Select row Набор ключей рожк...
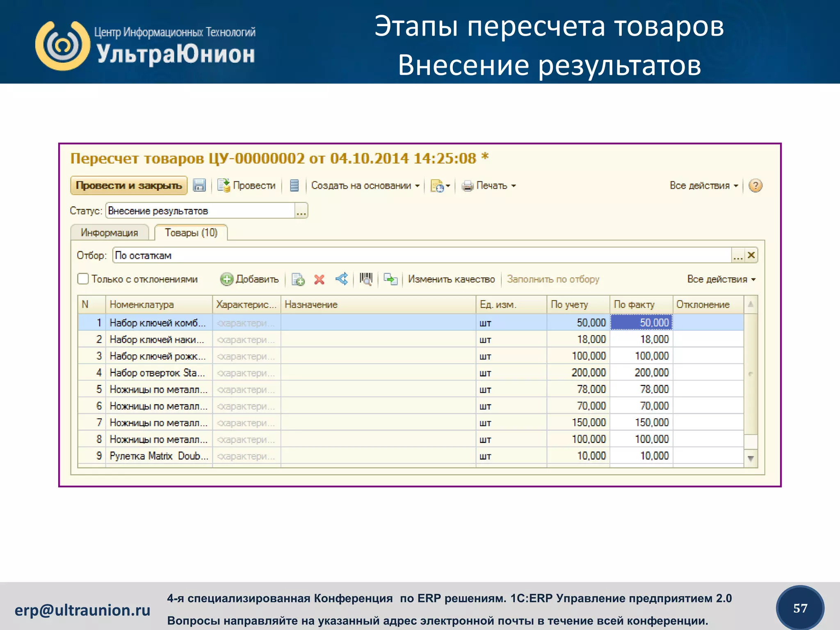 (411, 356)
